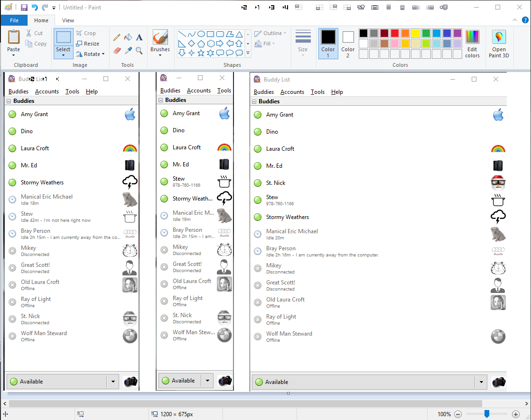This screenshot has height=420, width=531.
Task: Open the Brushes dropdown list
Action: click(x=160, y=55)
